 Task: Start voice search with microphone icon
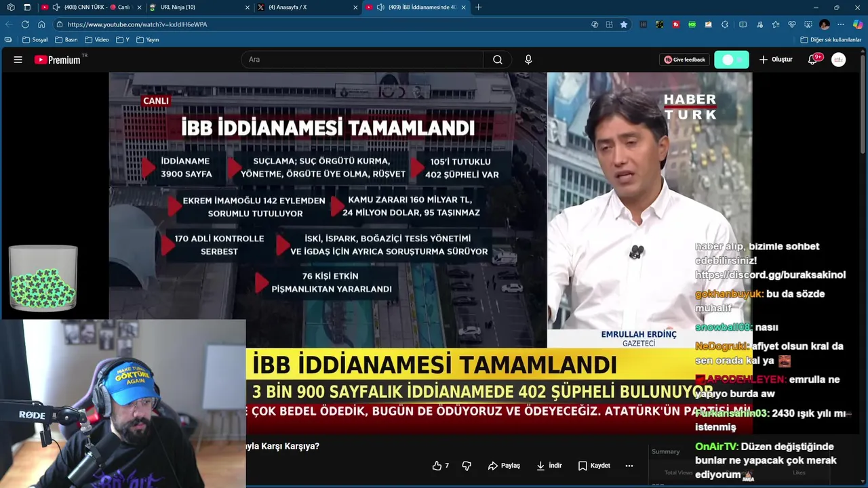tap(528, 60)
